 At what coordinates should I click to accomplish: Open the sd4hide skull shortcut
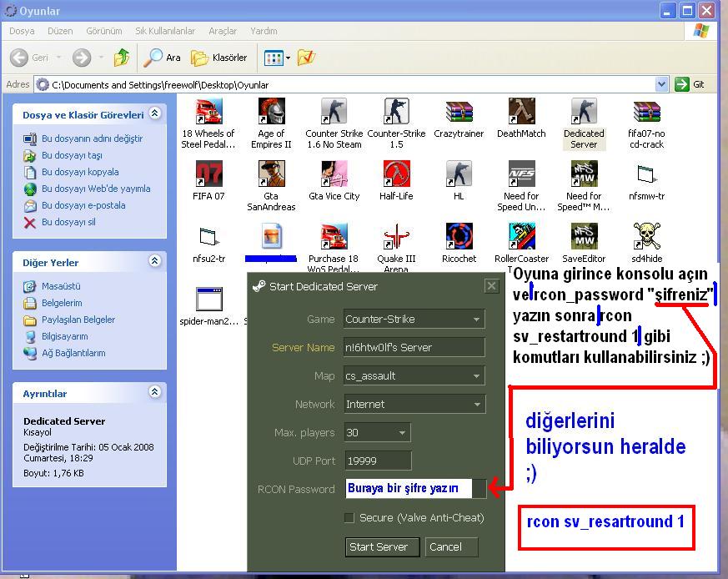647,243
